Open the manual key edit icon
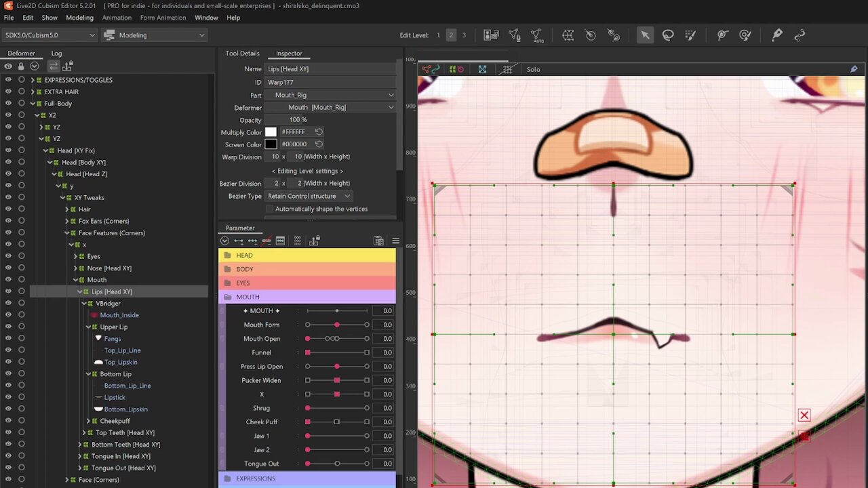The height and width of the screenshot is (488, 868). pyautogui.click(x=280, y=241)
